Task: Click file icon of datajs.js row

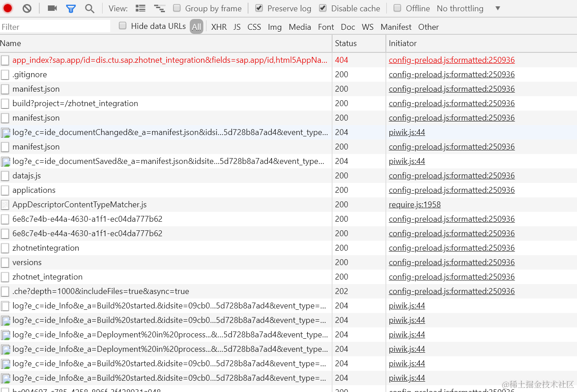Action: tap(5, 176)
